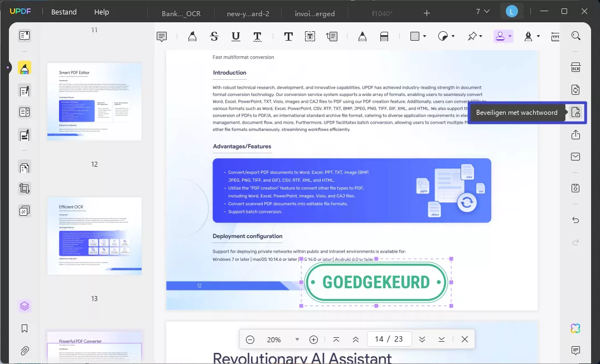Open the Page tools watermark sidebar icon
Viewport: 600px width, 364px height.
pos(25,211)
